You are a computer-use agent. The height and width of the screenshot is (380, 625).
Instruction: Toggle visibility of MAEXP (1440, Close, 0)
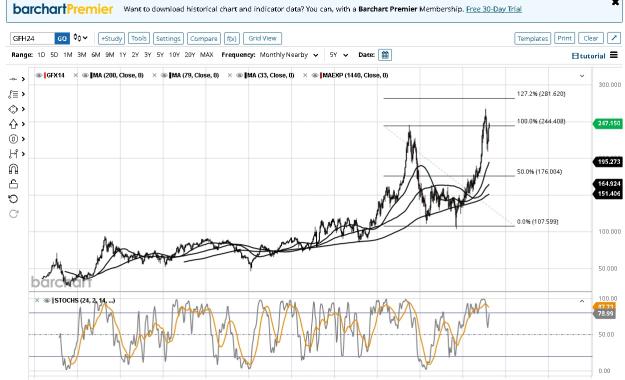(x=315, y=75)
